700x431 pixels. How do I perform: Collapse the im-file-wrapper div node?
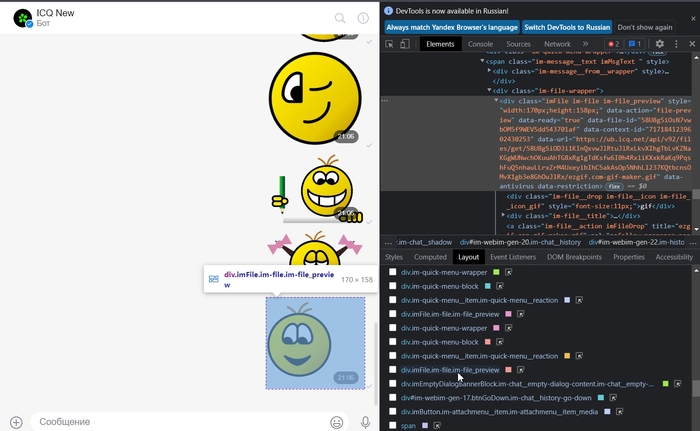pyautogui.click(x=489, y=90)
